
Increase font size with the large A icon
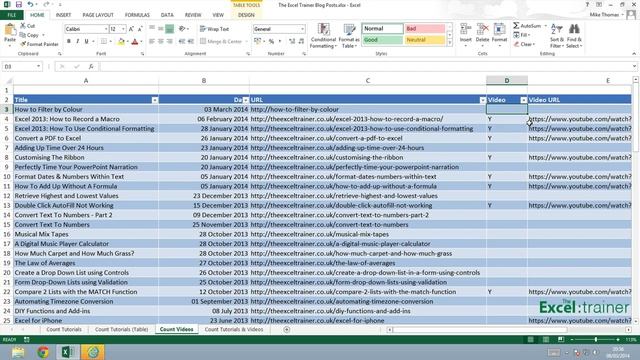[x=131, y=29]
